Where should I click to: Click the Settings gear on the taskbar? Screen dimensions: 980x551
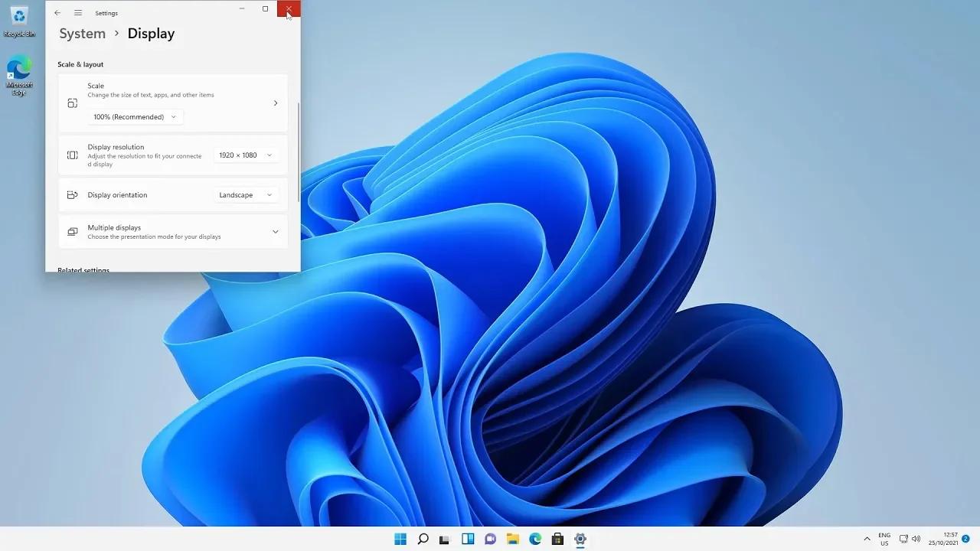pyautogui.click(x=580, y=539)
